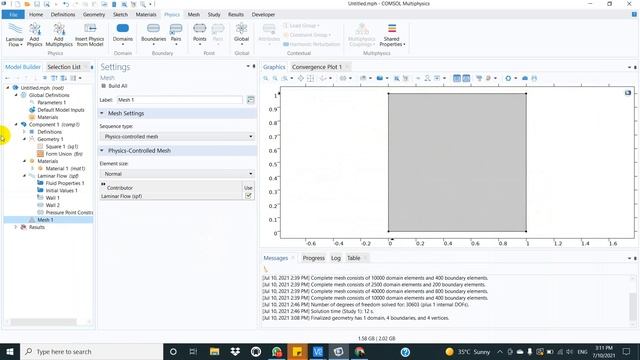Collapse the Global Definitions tree node
The width and height of the screenshot is (640, 360).
[16, 95]
